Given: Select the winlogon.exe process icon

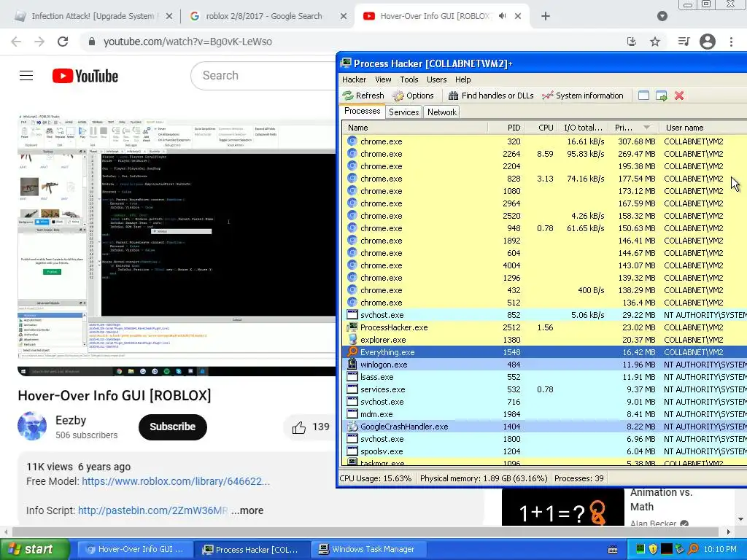Looking at the screenshot, I should [352, 365].
